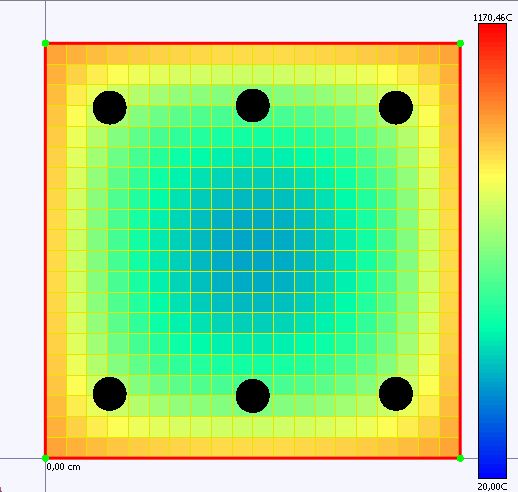Click the bottom-center black rebar circle

point(253,396)
